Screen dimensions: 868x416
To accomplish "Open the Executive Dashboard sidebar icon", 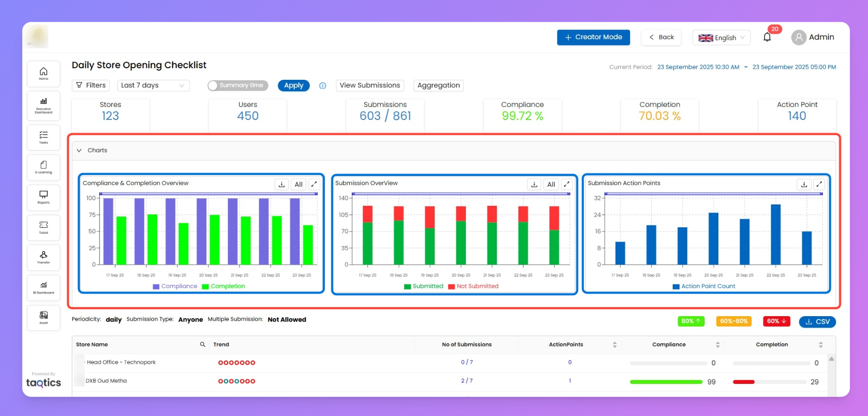I will pos(44,104).
